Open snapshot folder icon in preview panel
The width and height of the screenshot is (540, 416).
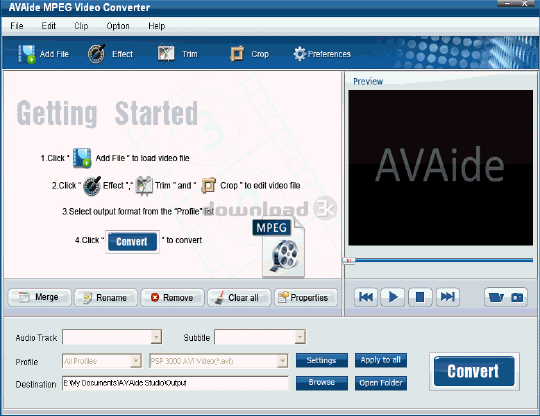[x=496, y=297]
